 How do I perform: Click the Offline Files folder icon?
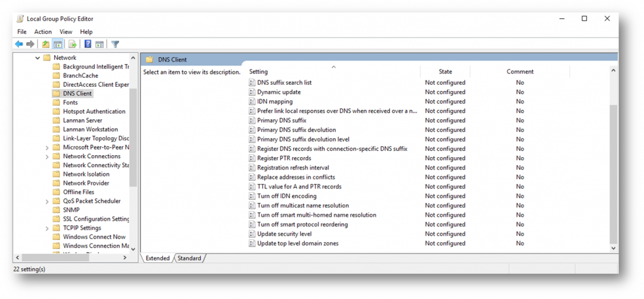57,192
